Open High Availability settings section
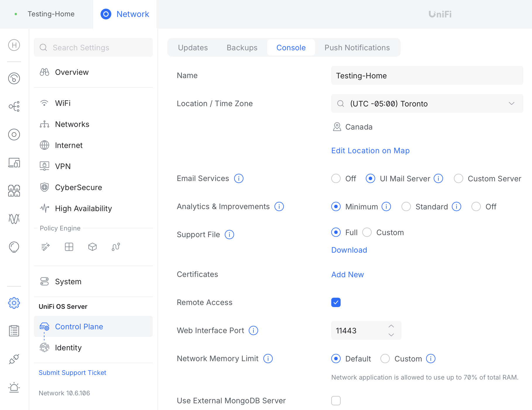The width and height of the screenshot is (532, 410). tap(93, 209)
